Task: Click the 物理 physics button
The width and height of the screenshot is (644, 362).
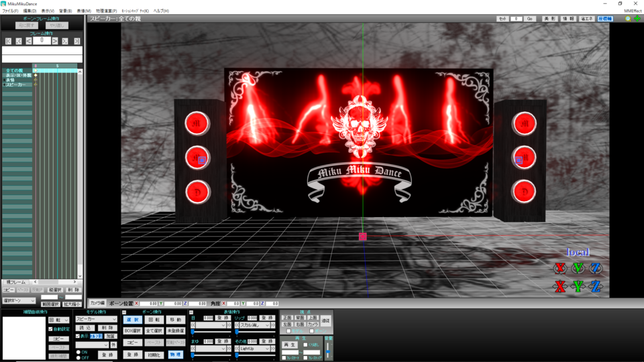Action: tap(175, 355)
